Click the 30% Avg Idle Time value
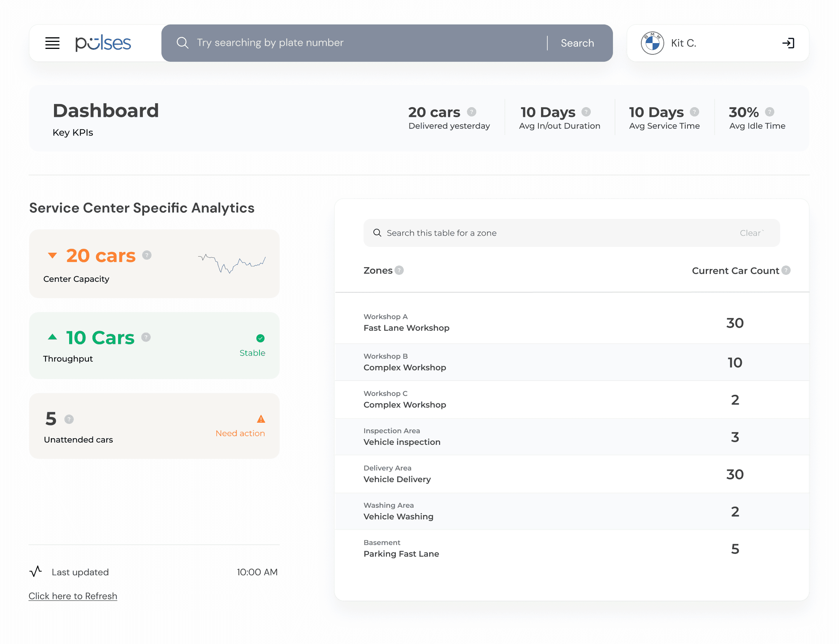The height and width of the screenshot is (644, 839). click(x=744, y=112)
